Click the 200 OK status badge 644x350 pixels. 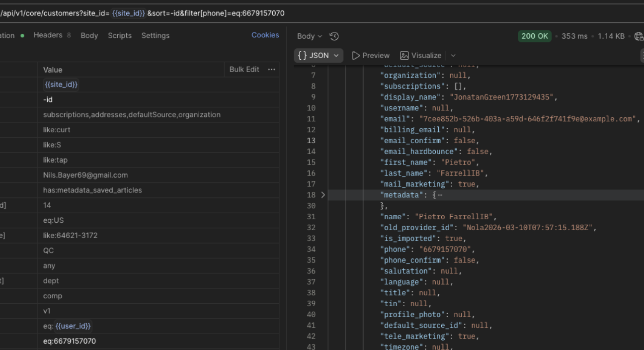pyautogui.click(x=535, y=36)
